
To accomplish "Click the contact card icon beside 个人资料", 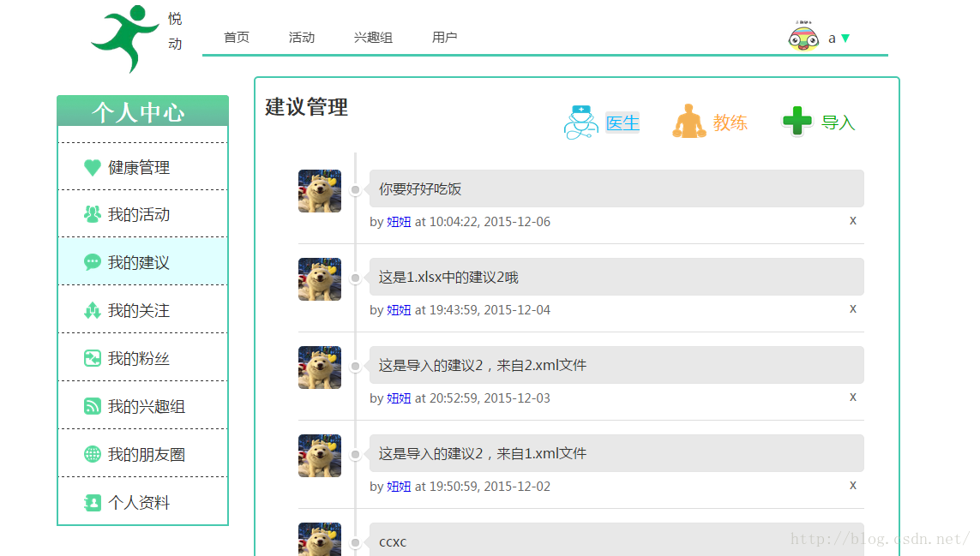I will coord(93,502).
